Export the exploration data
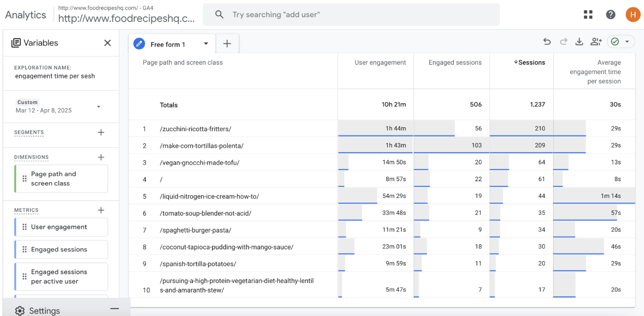The image size is (644, 316). tap(580, 42)
